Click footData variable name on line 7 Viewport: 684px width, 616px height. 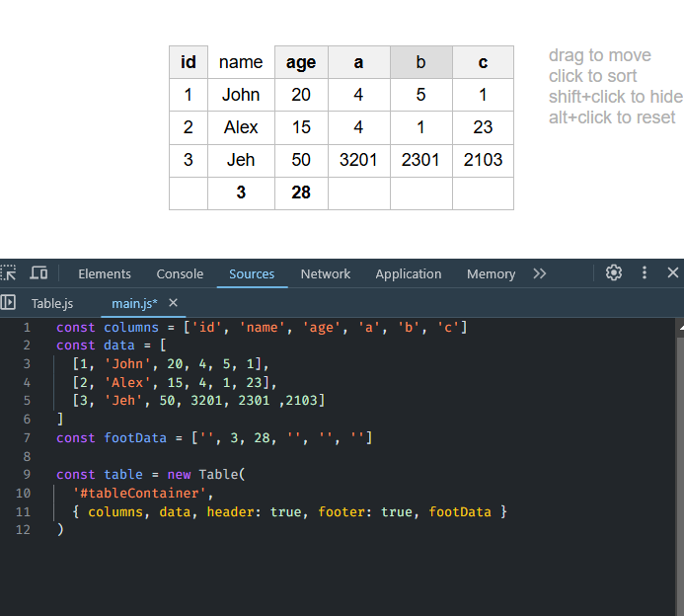click(135, 437)
